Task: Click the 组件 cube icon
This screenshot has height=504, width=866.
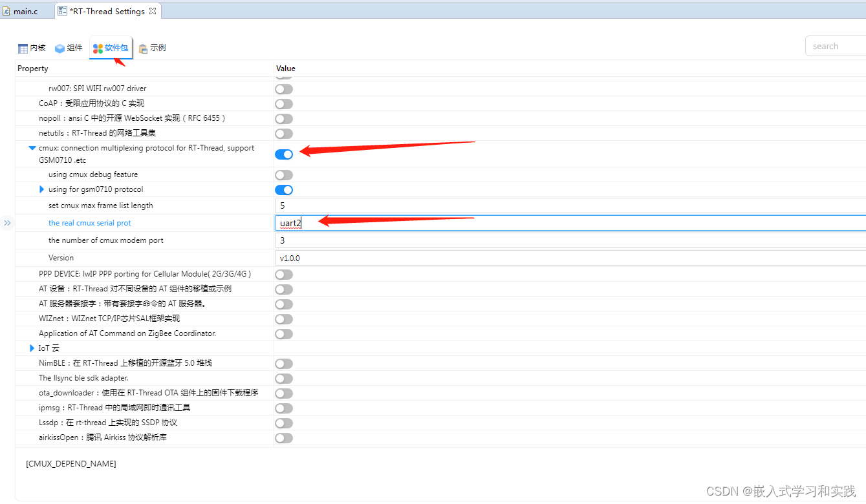Action: [60, 48]
